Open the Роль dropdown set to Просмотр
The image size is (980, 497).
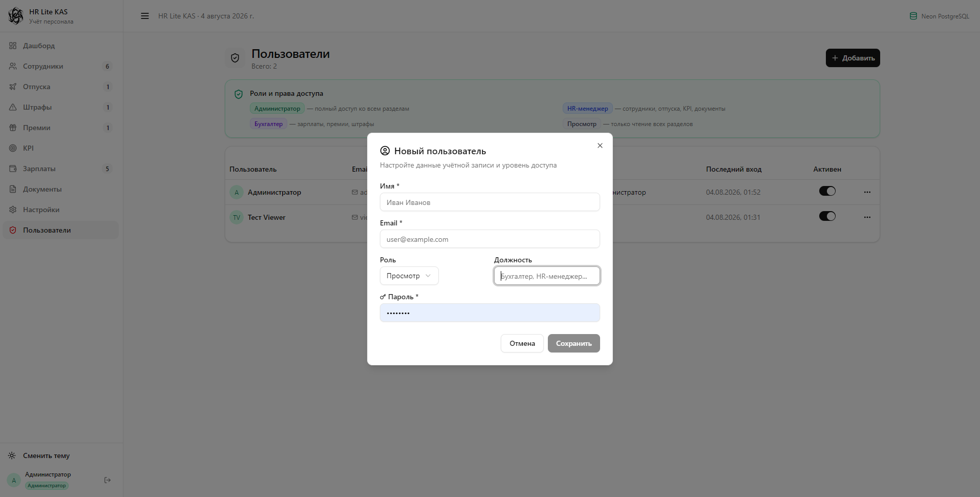pyautogui.click(x=409, y=276)
